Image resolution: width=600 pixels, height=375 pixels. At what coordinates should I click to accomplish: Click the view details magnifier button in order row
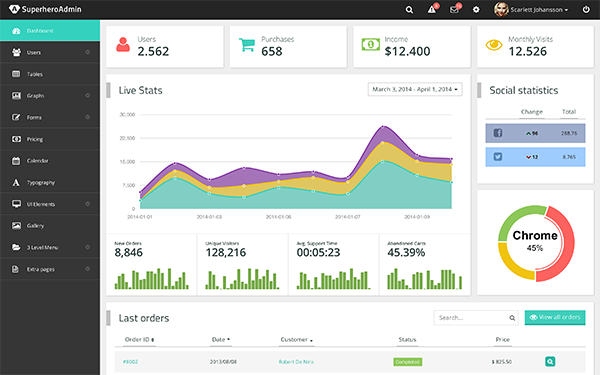click(550, 361)
